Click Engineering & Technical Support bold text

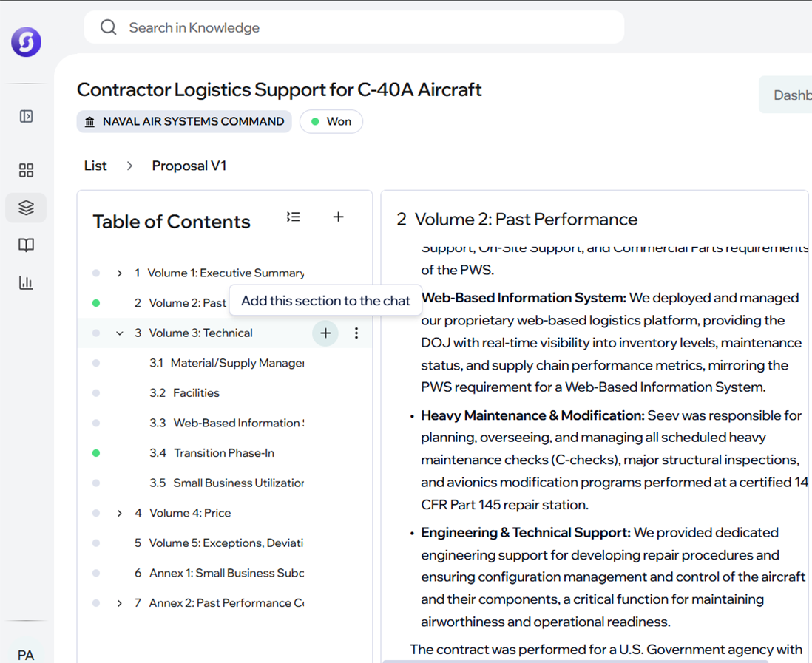(x=526, y=533)
